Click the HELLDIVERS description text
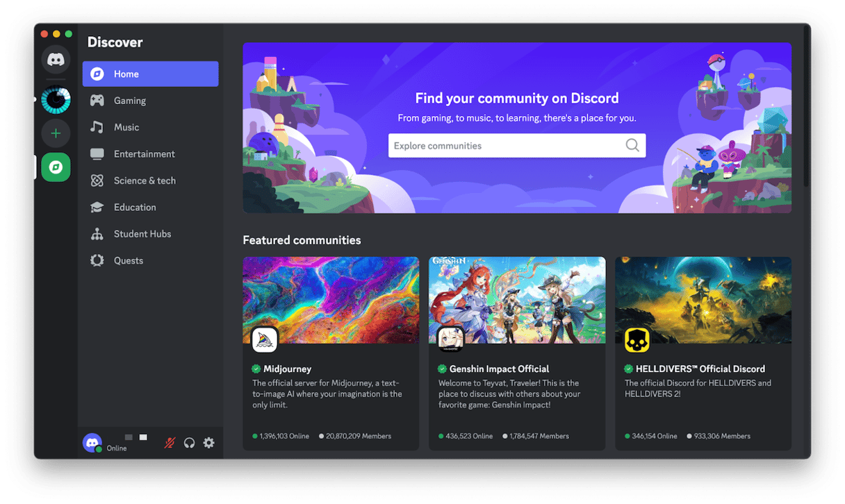The width and height of the screenshot is (845, 504). [698, 388]
